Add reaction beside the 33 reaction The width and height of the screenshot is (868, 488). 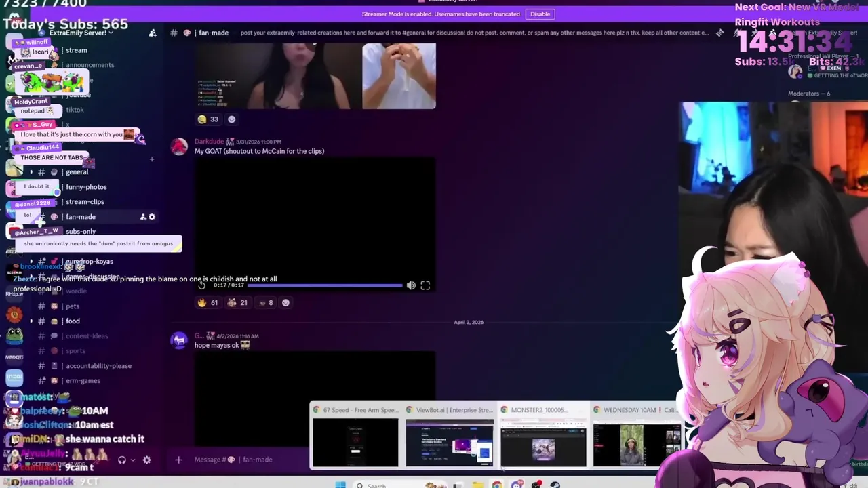click(x=232, y=119)
